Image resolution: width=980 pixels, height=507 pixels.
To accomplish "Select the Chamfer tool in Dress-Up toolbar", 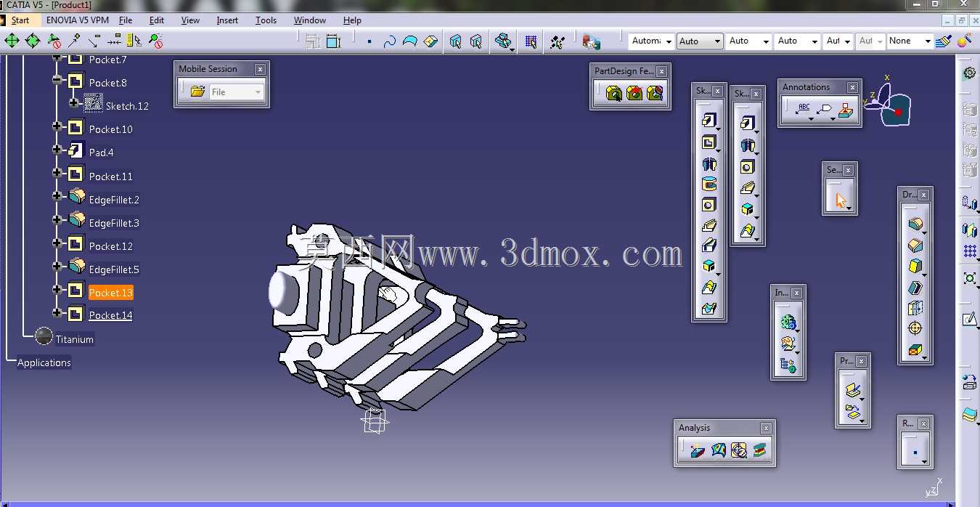I will pos(915,246).
